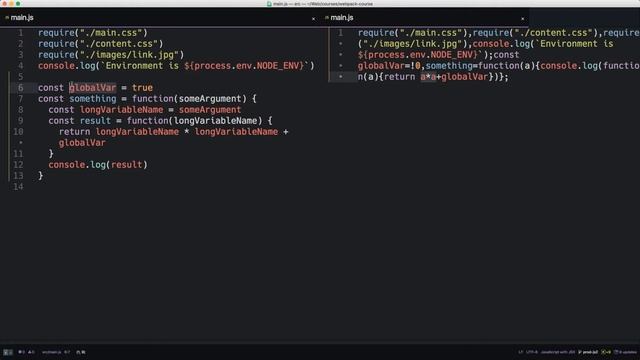Click require("./images/link.jpg") on left line 3
The image size is (640, 360).
pos(111,55)
